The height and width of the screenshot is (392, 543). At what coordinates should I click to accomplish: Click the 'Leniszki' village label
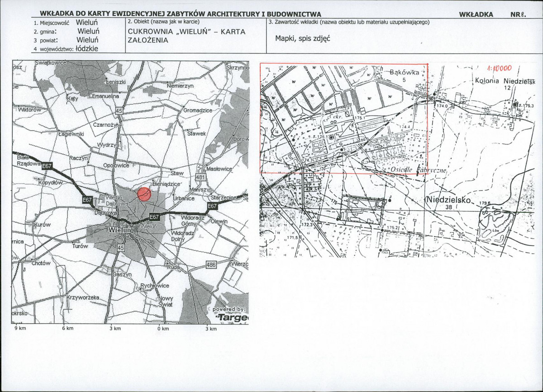point(116,82)
